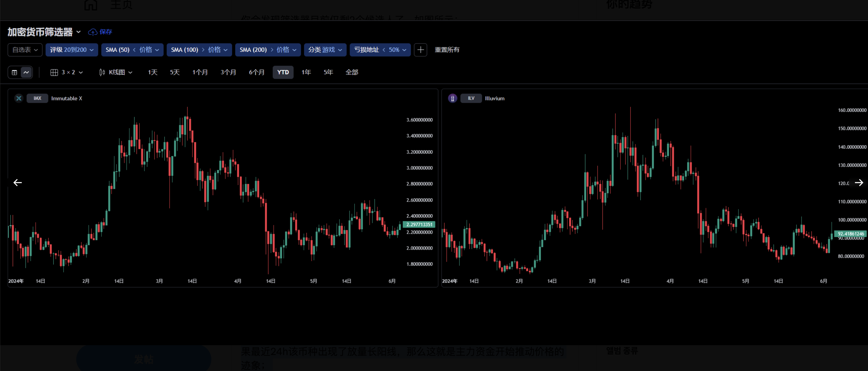This screenshot has height=371, width=868.
Task: Click the Immutable X coin logo
Action: 19,98
